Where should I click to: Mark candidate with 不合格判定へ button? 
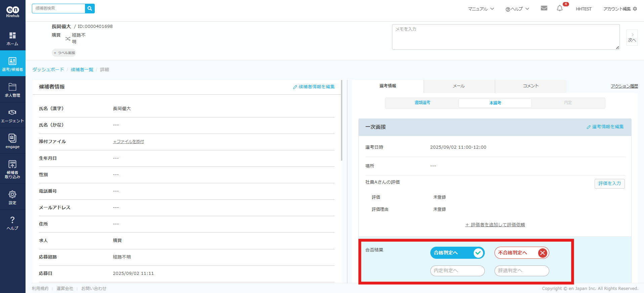click(x=521, y=253)
